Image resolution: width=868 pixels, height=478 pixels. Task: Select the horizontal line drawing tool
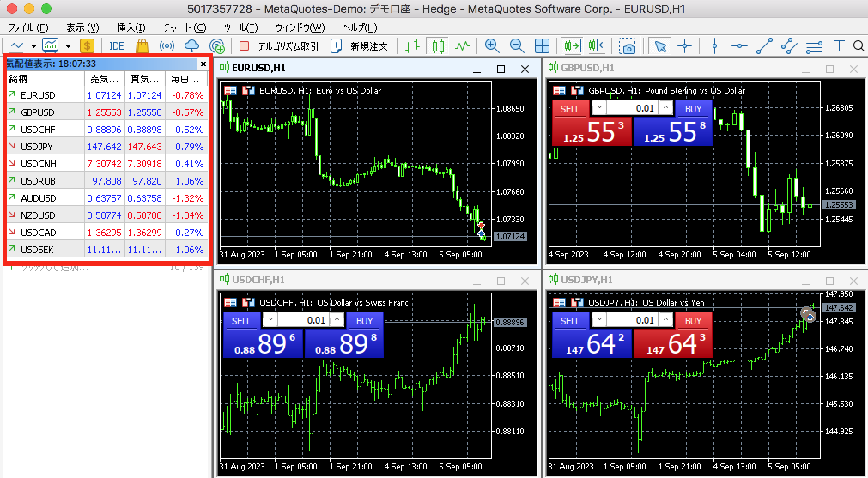739,46
